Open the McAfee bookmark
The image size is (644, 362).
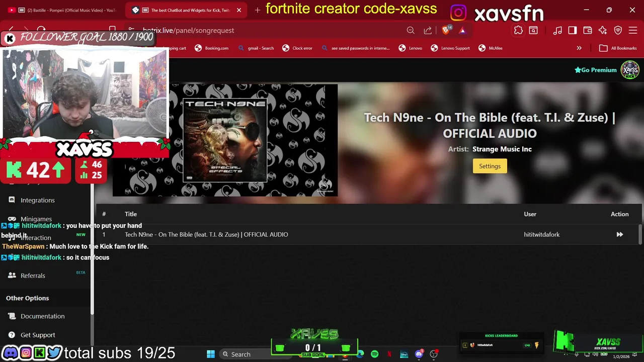491,48
